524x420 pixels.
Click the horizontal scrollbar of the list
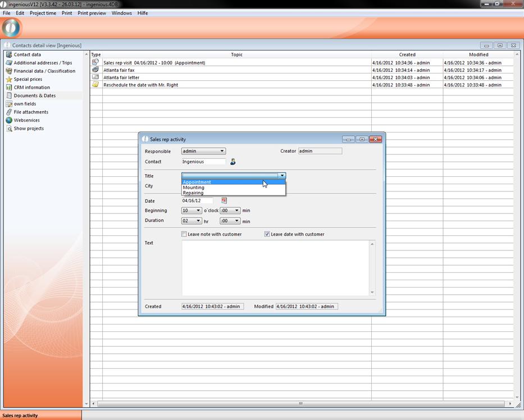point(300,403)
